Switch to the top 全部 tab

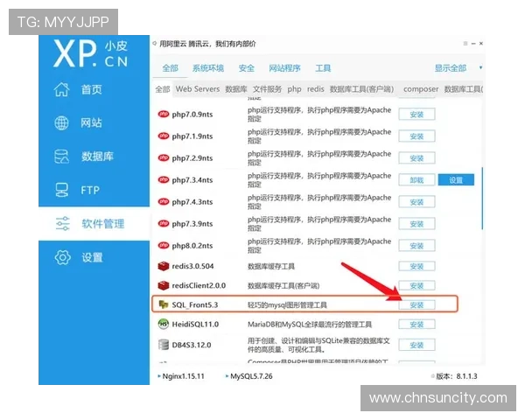coord(170,68)
